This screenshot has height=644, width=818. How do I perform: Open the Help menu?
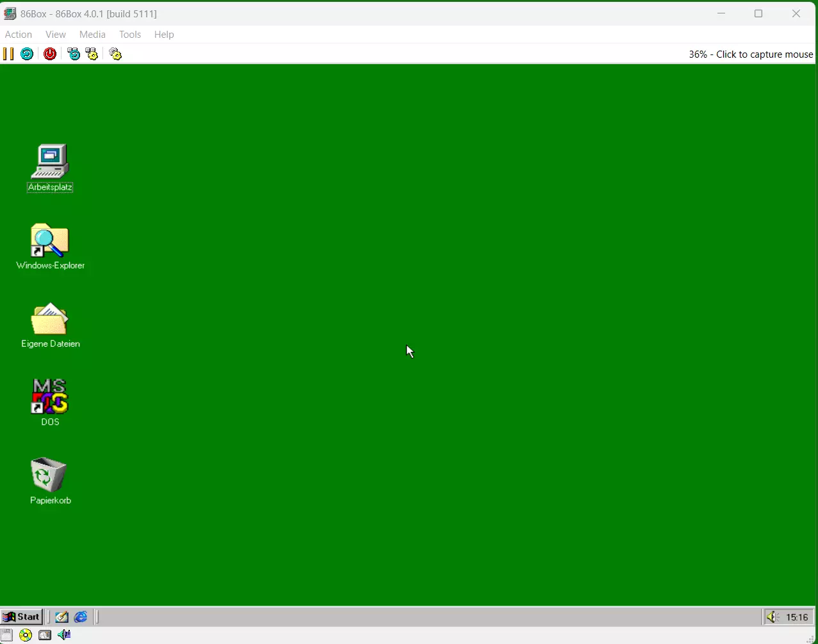pyautogui.click(x=164, y=35)
